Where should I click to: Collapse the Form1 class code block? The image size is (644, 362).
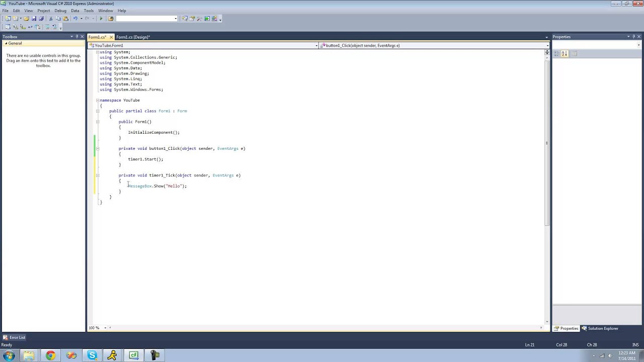98,111
